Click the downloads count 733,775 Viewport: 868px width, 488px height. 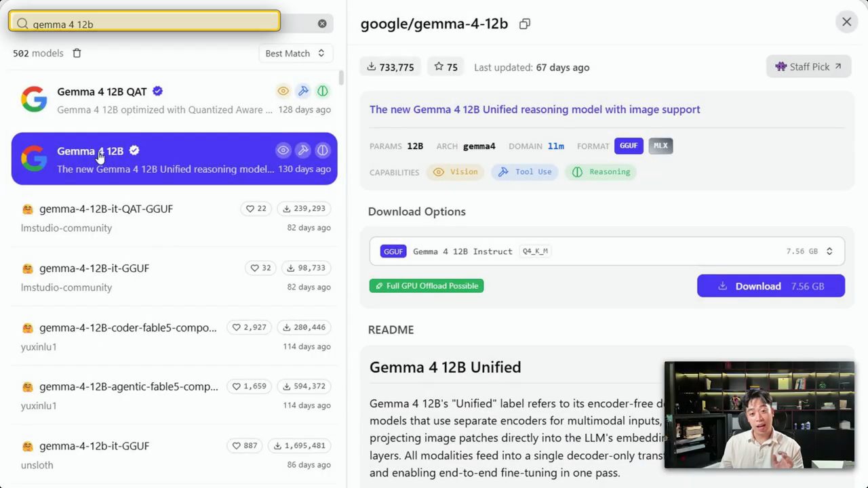tap(390, 66)
